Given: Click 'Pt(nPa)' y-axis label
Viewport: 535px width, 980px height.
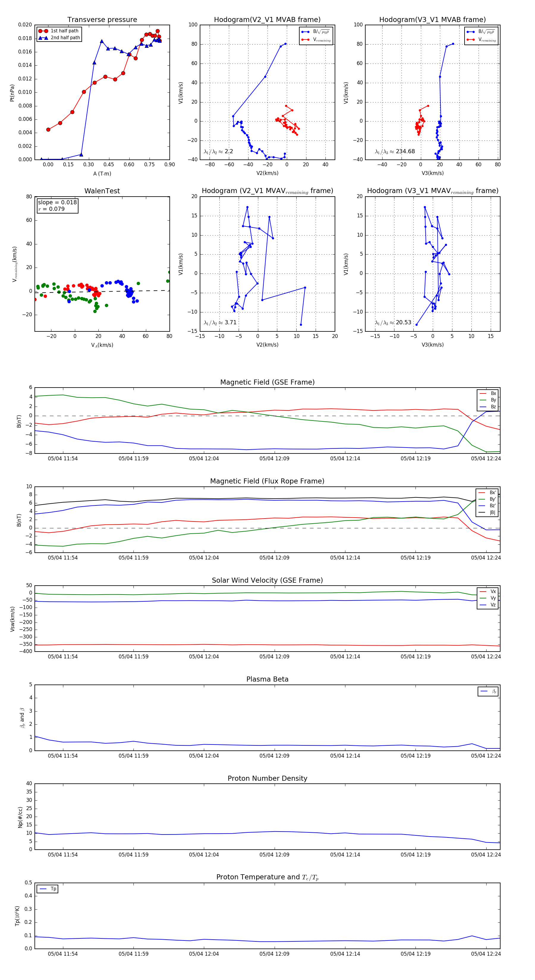Looking at the screenshot, I should (x=12, y=92).
